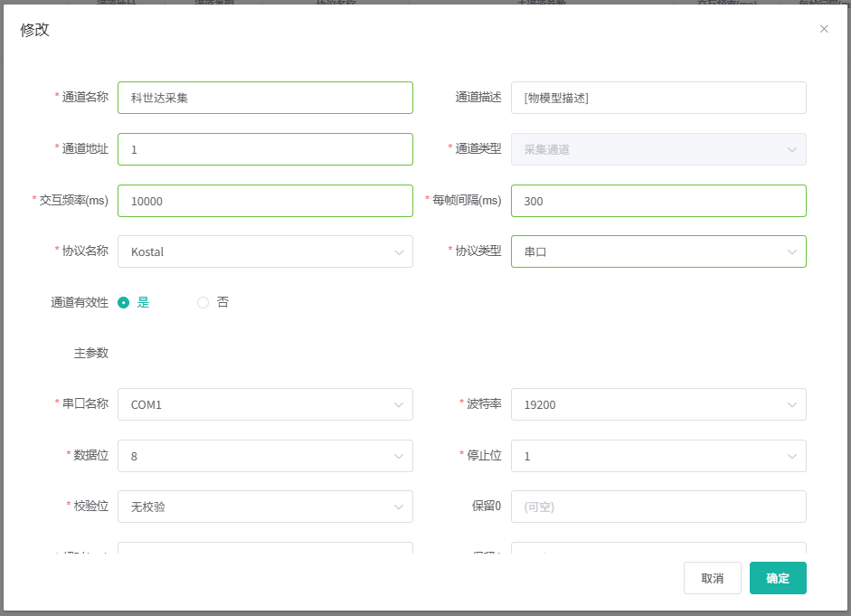Click the disabled 通道类型 采集通道 dropdown
This screenshot has height=616, width=851.
pos(658,149)
